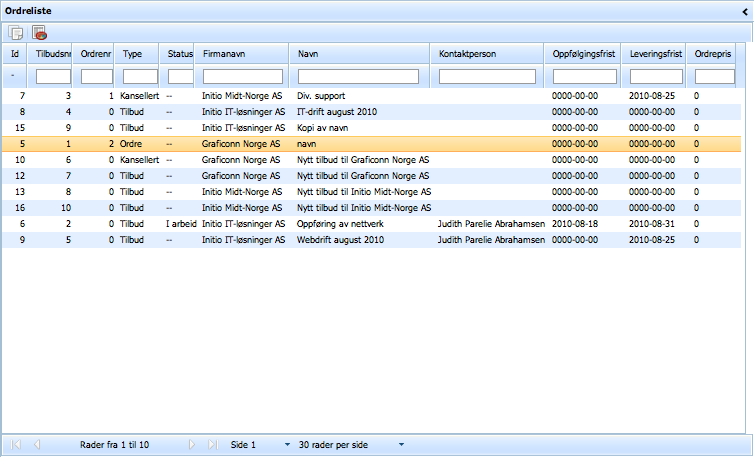The image size is (754, 457).
Task: Sort by the Leveringsfrist column header
Action: (x=655, y=53)
